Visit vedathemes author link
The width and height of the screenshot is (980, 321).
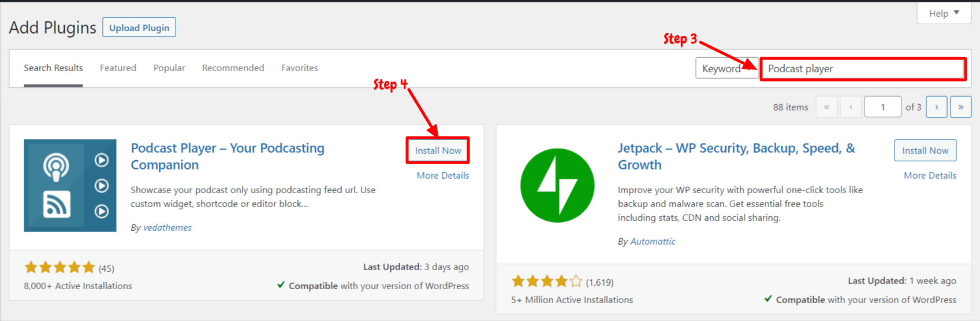point(167,227)
